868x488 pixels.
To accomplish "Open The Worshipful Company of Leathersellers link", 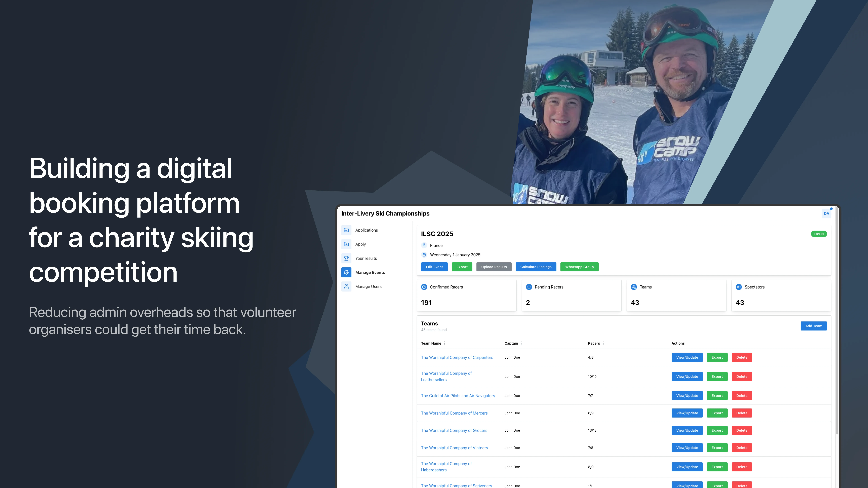I will point(446,377).
